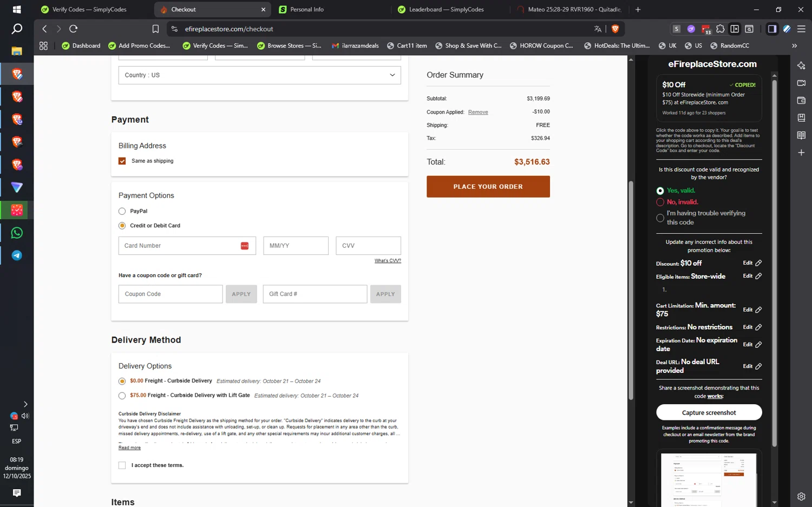Edit the Discount $10 off value

coord(752,263)
